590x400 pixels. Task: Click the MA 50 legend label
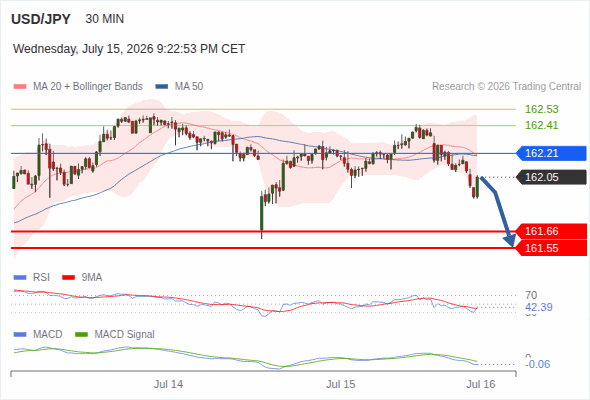(x=189, y=87)
